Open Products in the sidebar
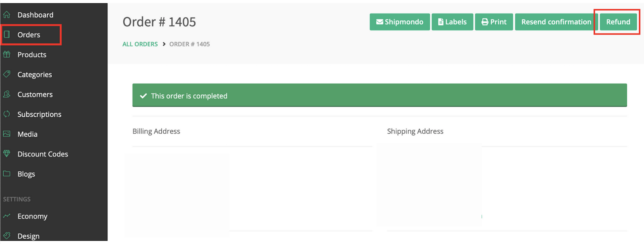Screen dimensions: 644x244 point(32,55)
